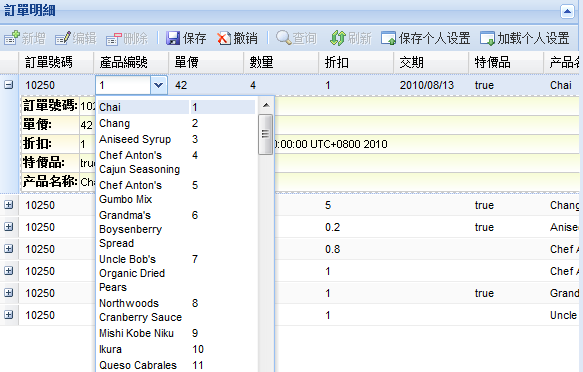Screen dimensions: 583x372
Task: Click the dropdown list scroll-up arrow
Action: (266, 105)
